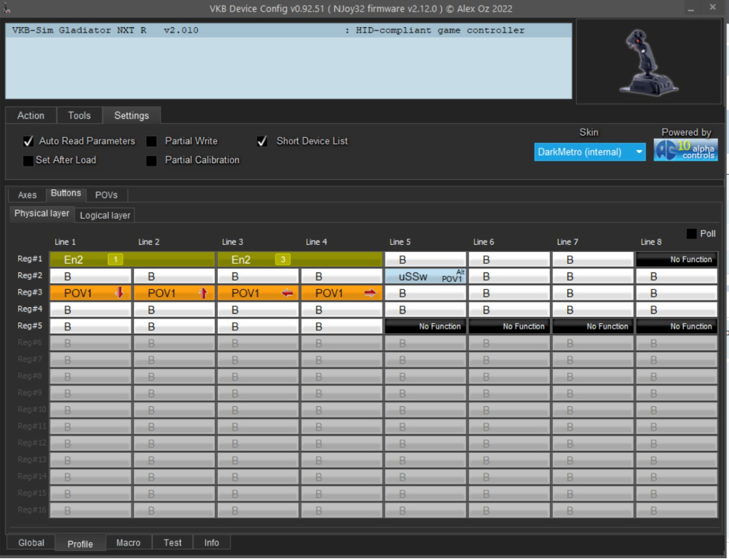Click B cell at Reg#3 Line 7
The image size is (729, 560).
(593, 293)
